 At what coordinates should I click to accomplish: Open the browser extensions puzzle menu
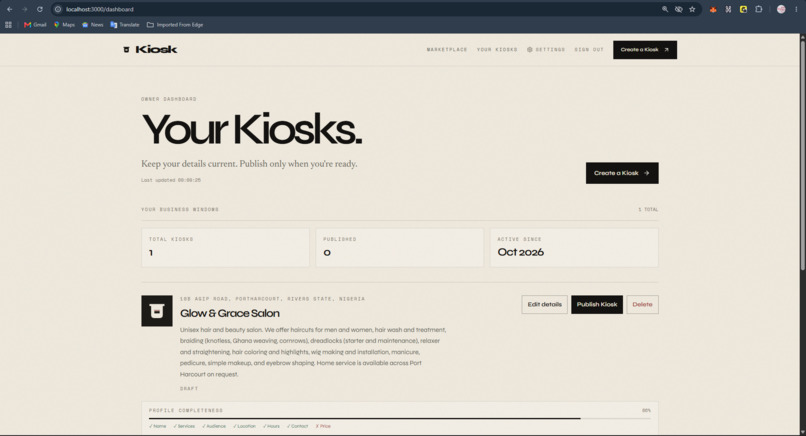click(759, 9)
